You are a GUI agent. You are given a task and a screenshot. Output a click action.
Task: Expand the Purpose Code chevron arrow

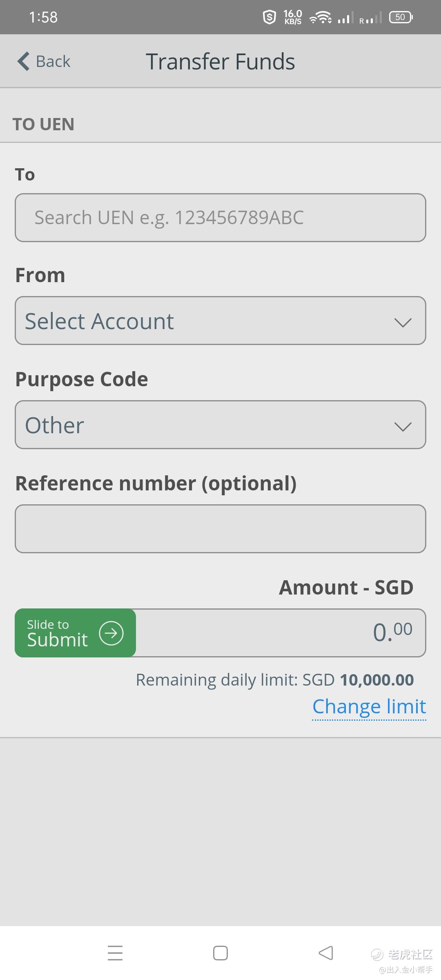403,427
